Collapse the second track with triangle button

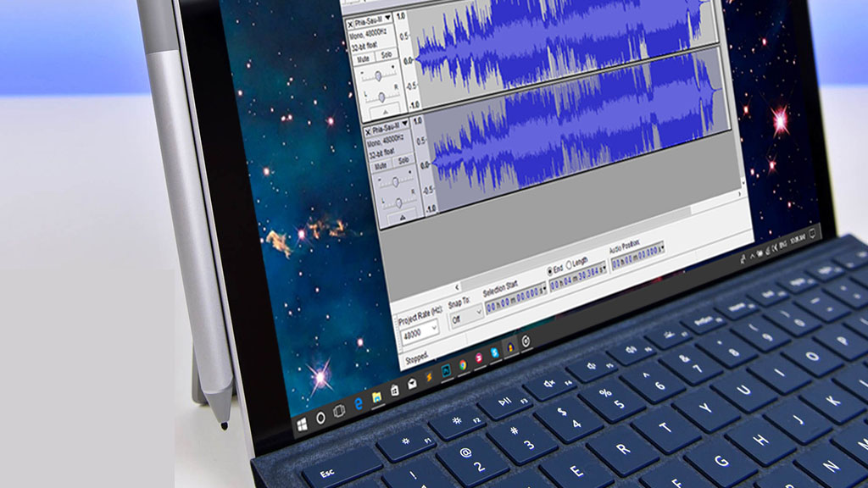coord(403,218)
